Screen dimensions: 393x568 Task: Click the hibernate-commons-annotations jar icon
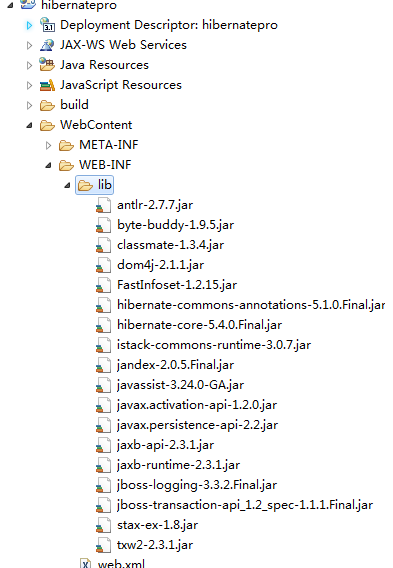[103, 305]
